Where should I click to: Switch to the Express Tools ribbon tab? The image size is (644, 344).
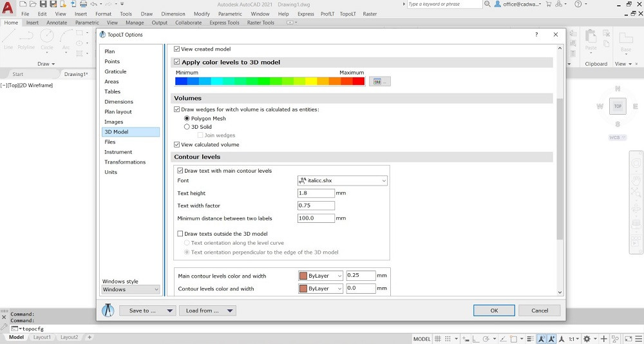click(x=224, y=23)
